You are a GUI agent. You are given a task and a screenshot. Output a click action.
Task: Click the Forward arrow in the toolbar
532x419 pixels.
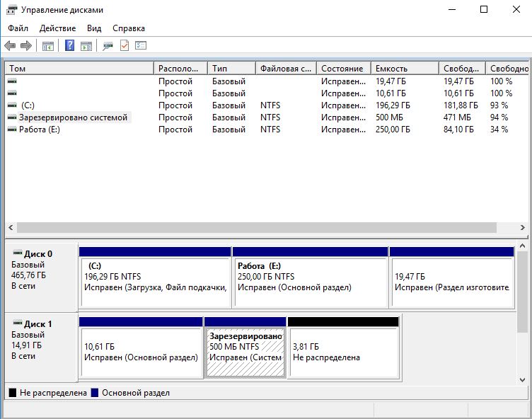[x=26, y=46]
